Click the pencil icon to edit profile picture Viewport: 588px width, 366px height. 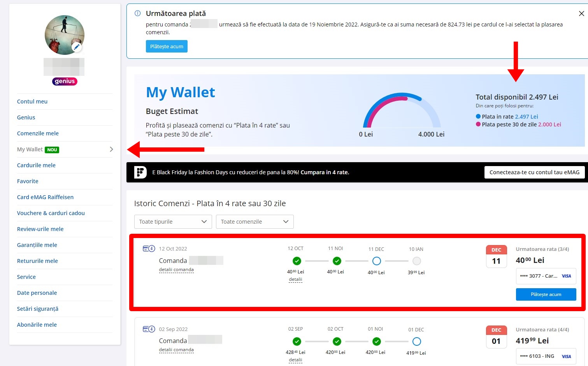pyautogui.click(x=77, y=47)
